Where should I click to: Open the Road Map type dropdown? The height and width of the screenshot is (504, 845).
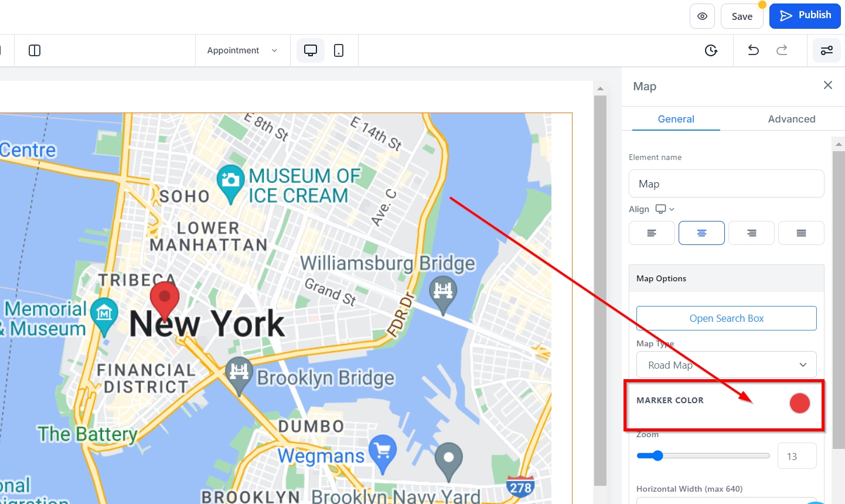(x=726, y=365)
